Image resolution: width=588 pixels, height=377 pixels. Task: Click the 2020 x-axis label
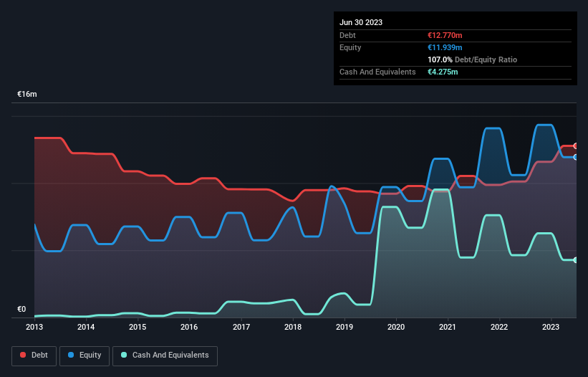[396, 327]
